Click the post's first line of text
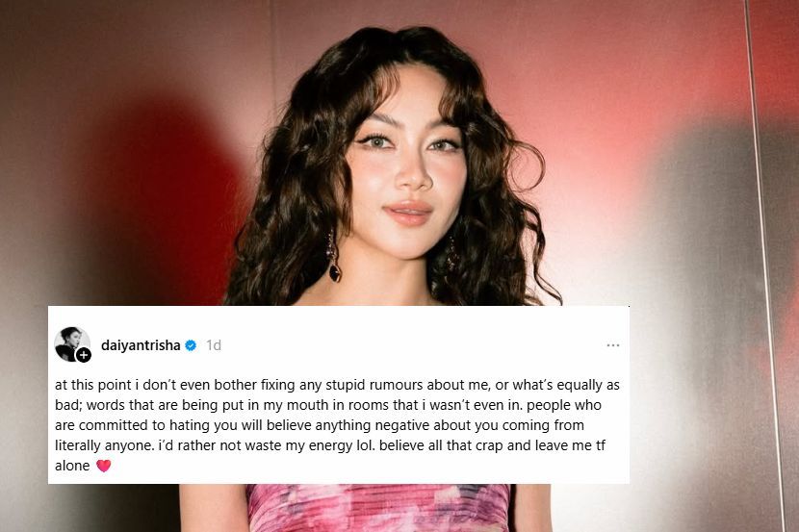The width and height of the screenshot is (799, 532). (x=337, y=385)
